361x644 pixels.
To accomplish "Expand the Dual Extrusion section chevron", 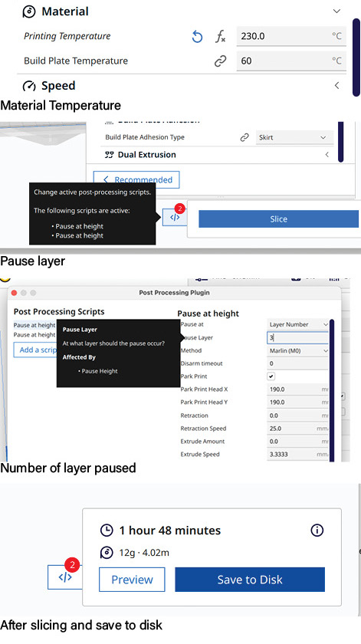I will pyautogui.click(x=327, y=155).
